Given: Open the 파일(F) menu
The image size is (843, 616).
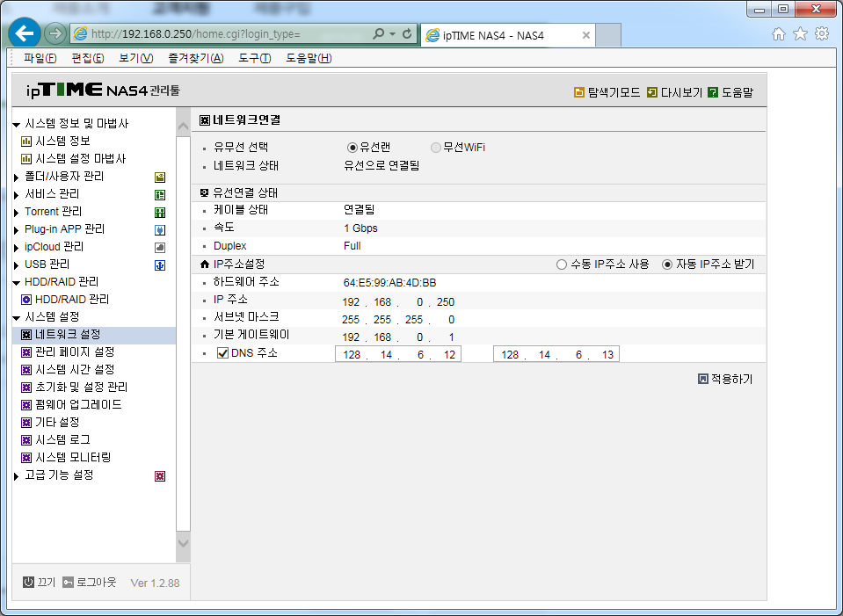Looking at the screenshot, I should [x=40, y=58].
